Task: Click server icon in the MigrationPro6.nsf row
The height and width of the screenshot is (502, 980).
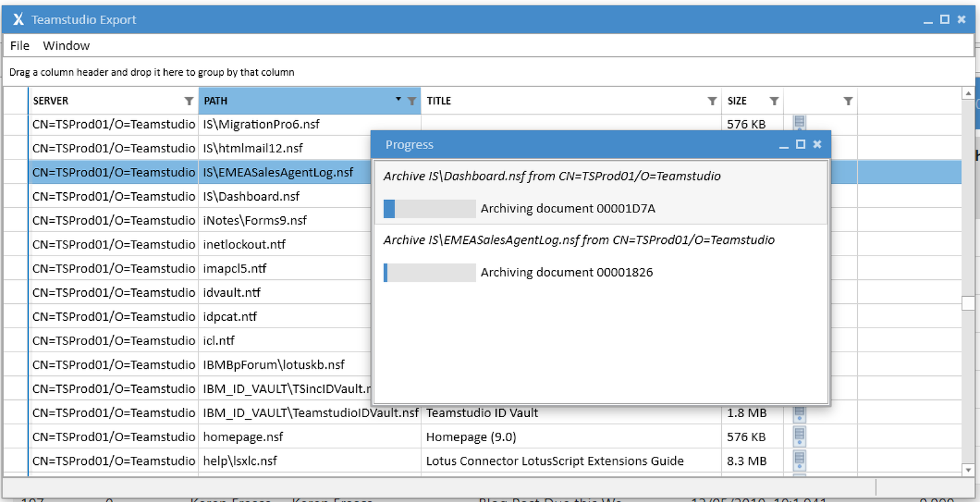Action: pyautogui.click(x=799, y=122)
